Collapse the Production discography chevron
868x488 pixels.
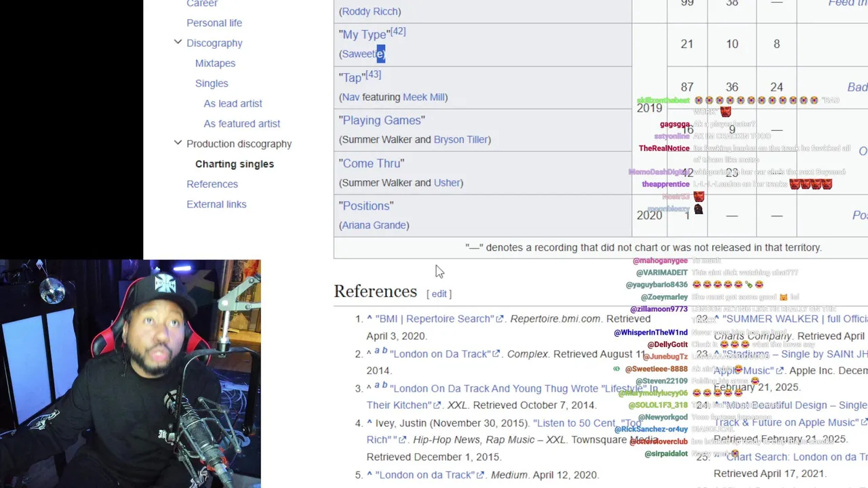[178, 143]
